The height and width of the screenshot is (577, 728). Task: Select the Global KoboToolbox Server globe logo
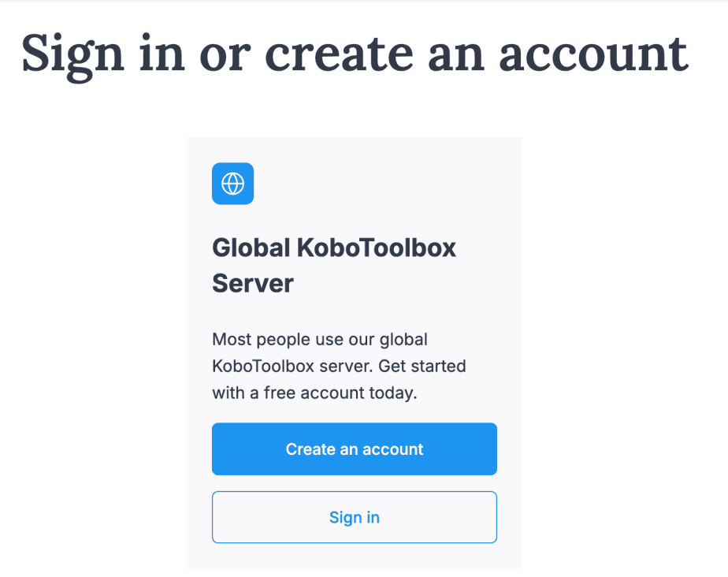tap(232, 184)
